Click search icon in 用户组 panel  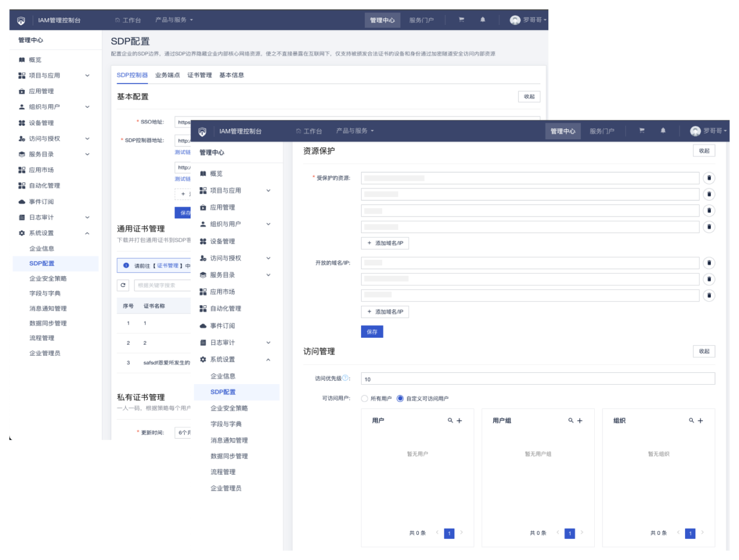(x=571, y=420)
